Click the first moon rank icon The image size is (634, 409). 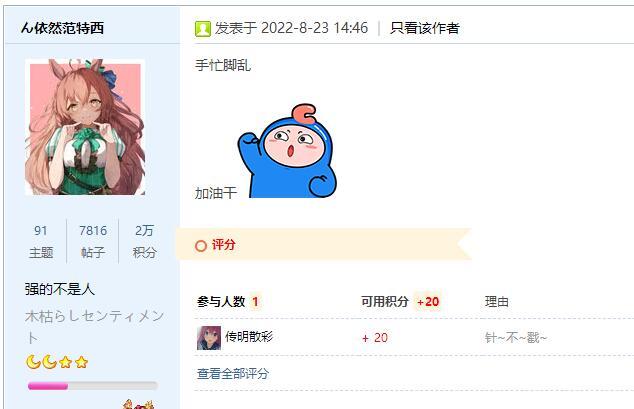point(33,362)
